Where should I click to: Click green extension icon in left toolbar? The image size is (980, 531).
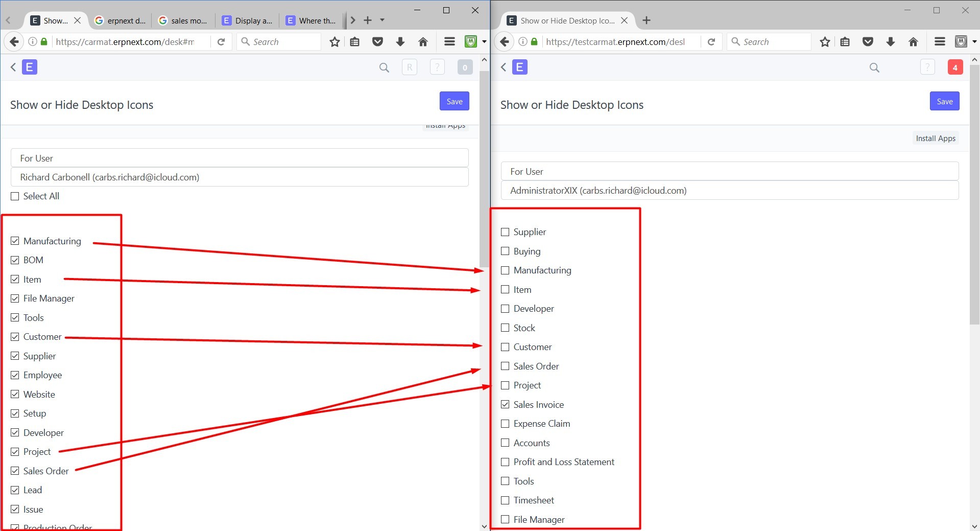[x=471, y=42]
